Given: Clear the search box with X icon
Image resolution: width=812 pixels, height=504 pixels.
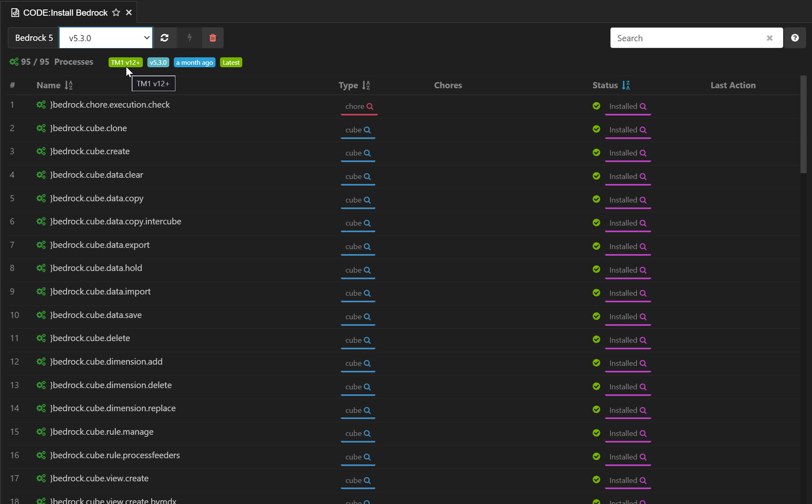Looking at the screenshot, I should coord(769,38).
